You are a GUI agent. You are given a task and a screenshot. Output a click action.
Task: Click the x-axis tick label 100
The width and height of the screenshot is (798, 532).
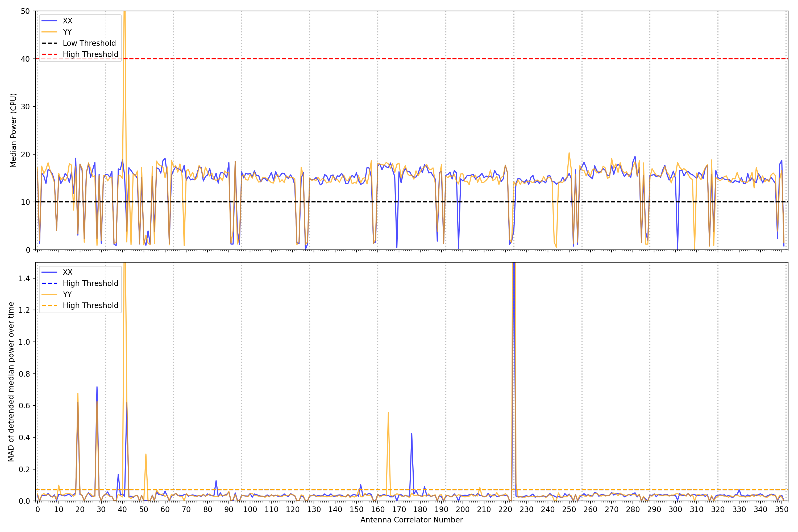(250, 509)
